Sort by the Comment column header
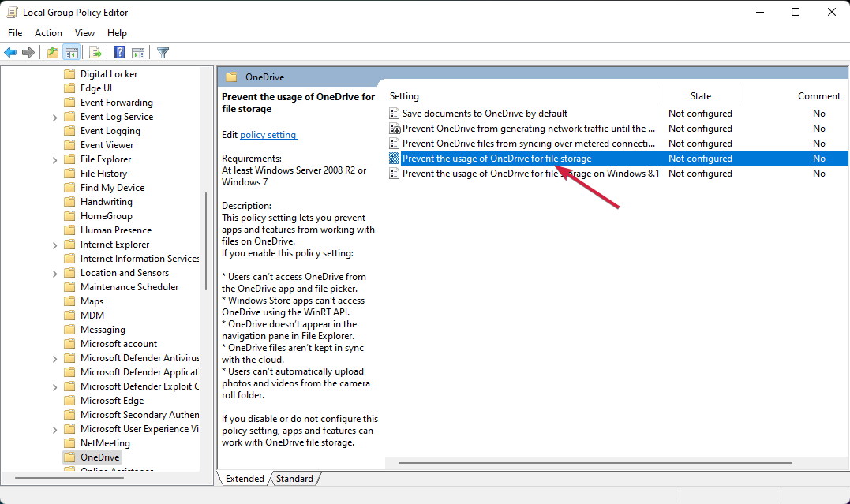Image resolution: width=850 pixels, height=504 pixels. pyautogui.click(x=818, y=96)
